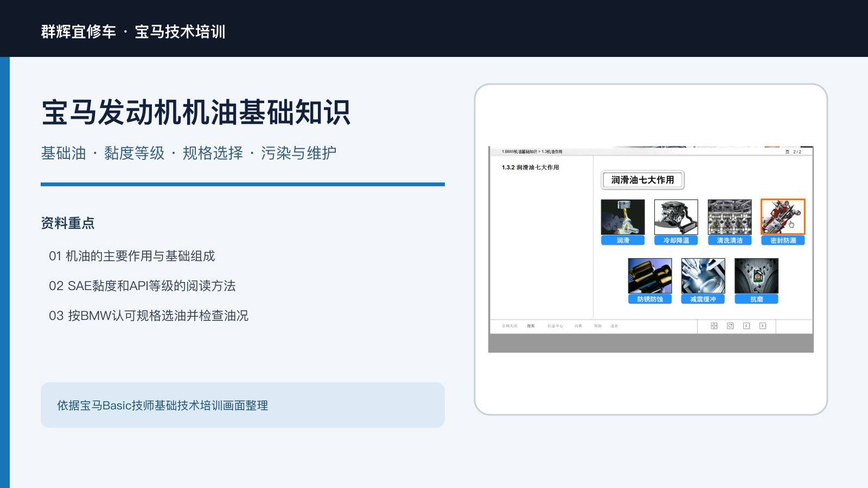Click the 资料重点 heading
The image size is (868, 488).
pyautogui.click(x=68, y=223)
